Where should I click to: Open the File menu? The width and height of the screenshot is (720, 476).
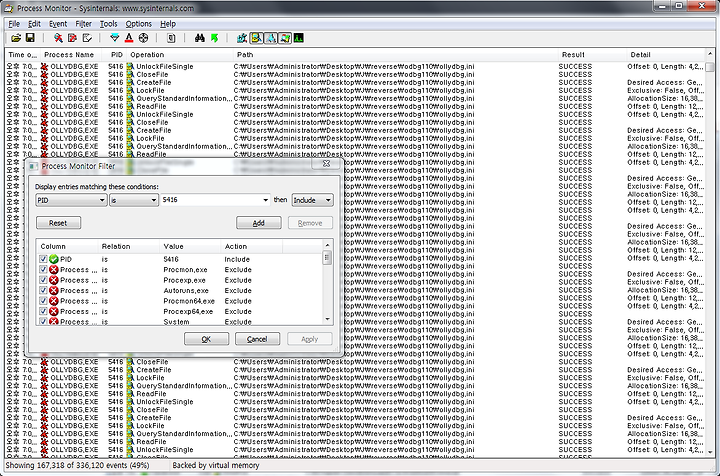[14, 24]
